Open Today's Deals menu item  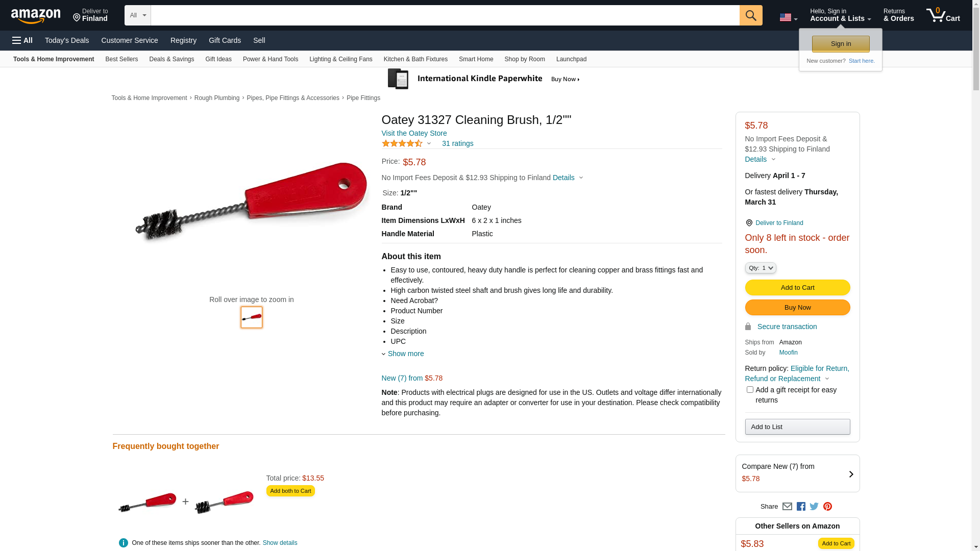[67, 40]
